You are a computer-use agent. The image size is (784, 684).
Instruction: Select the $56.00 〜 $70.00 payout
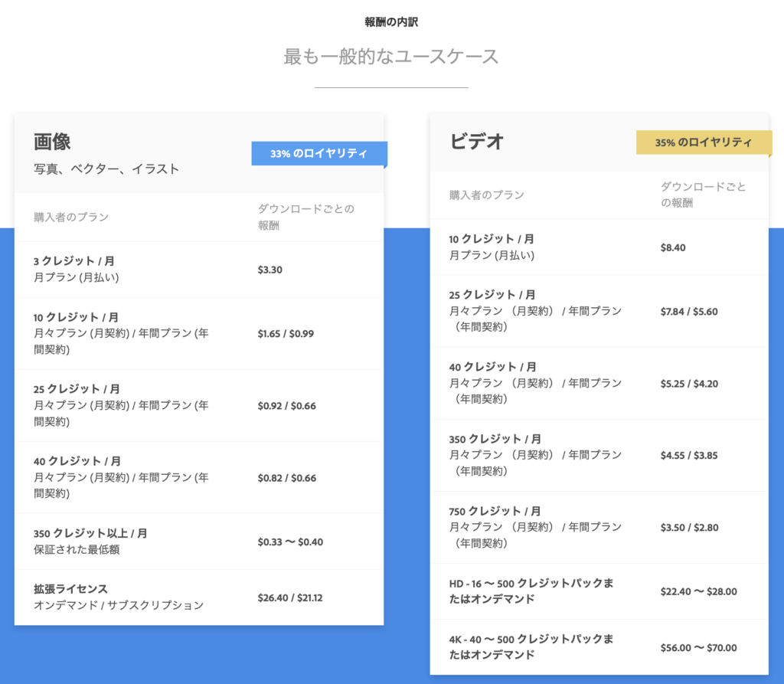click(698, 647)
